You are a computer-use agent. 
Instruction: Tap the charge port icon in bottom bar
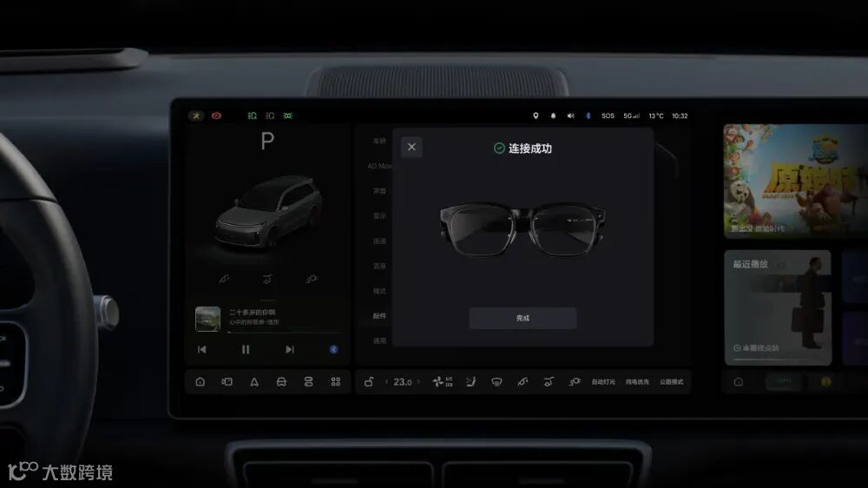pos(575,382)
